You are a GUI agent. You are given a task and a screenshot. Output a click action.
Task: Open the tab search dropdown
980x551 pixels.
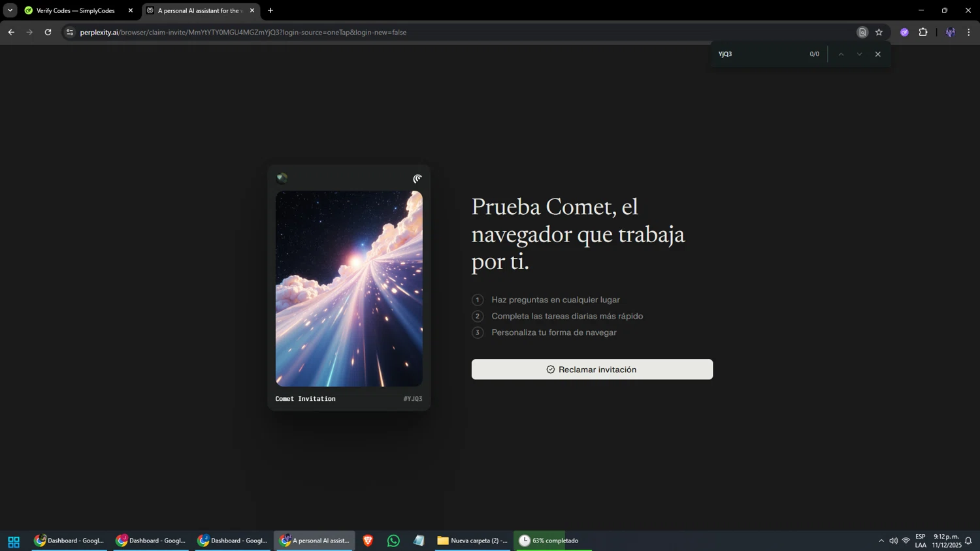(10, 10)
